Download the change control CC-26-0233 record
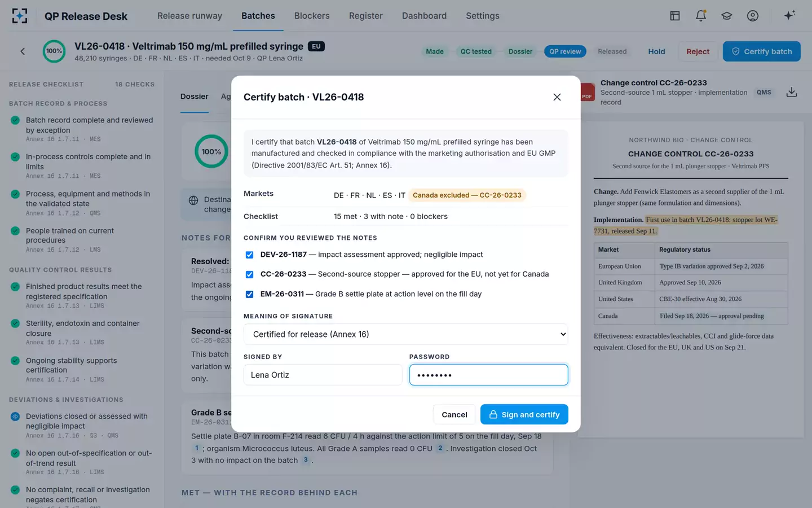Viewport: 812px width, 508px height. click(792, 92)
